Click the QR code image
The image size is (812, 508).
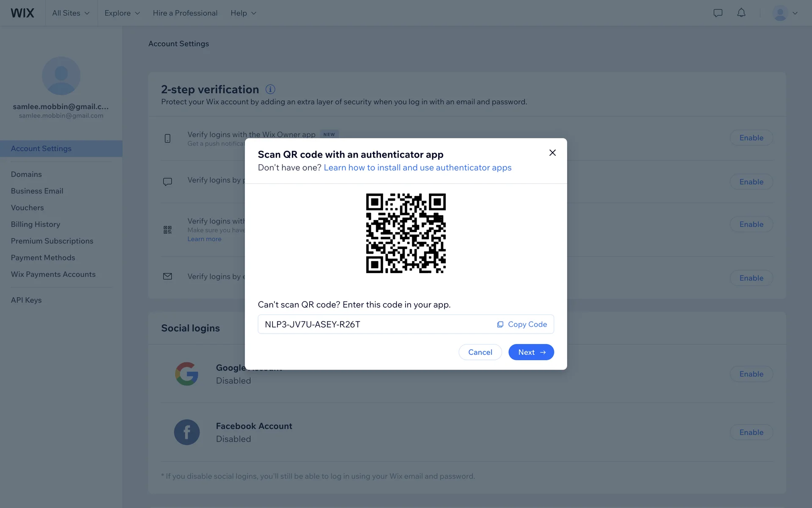(406, 233)
